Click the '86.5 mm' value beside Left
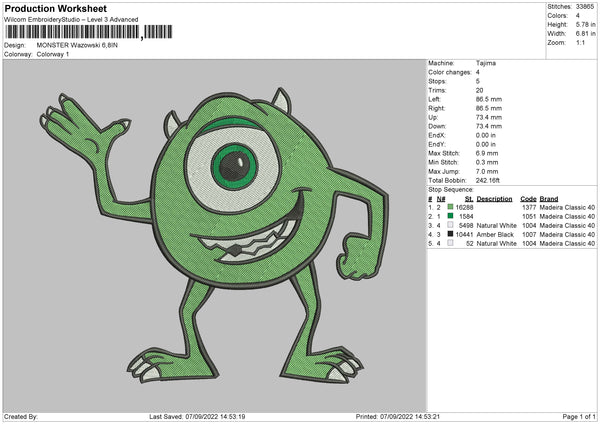600x424 pixels. click(x=489, y=99)
